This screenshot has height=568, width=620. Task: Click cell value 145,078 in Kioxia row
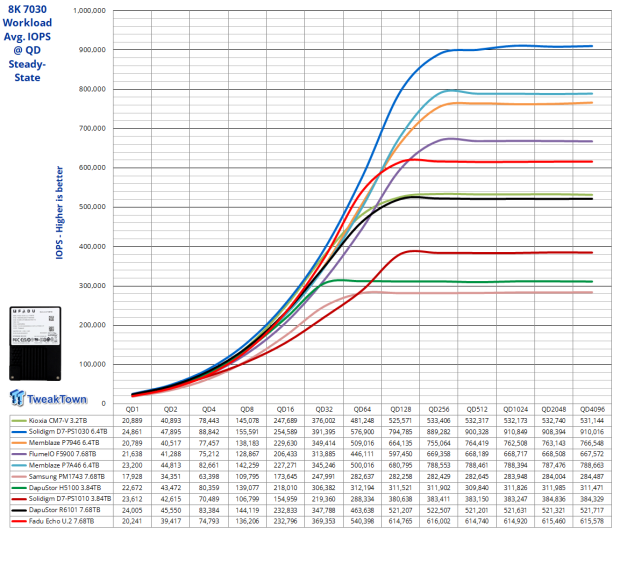247,421
